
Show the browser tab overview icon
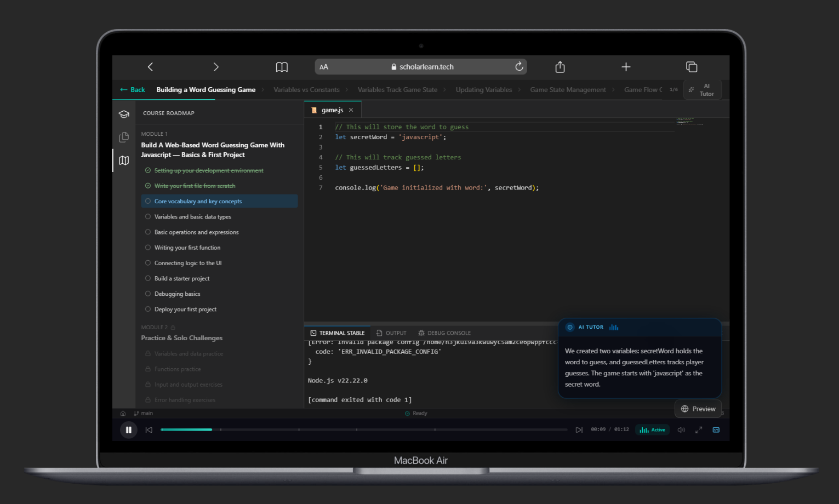[x=692, y=67]
